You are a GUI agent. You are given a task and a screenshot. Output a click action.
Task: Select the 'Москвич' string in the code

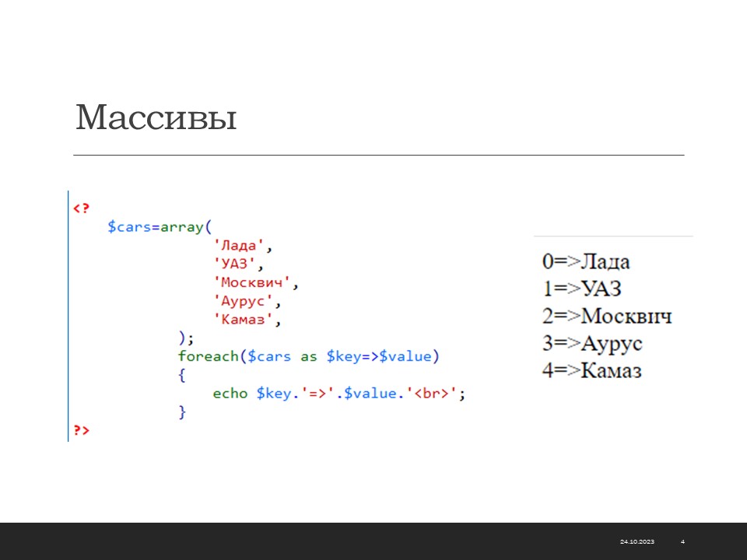tap(254, 283)
